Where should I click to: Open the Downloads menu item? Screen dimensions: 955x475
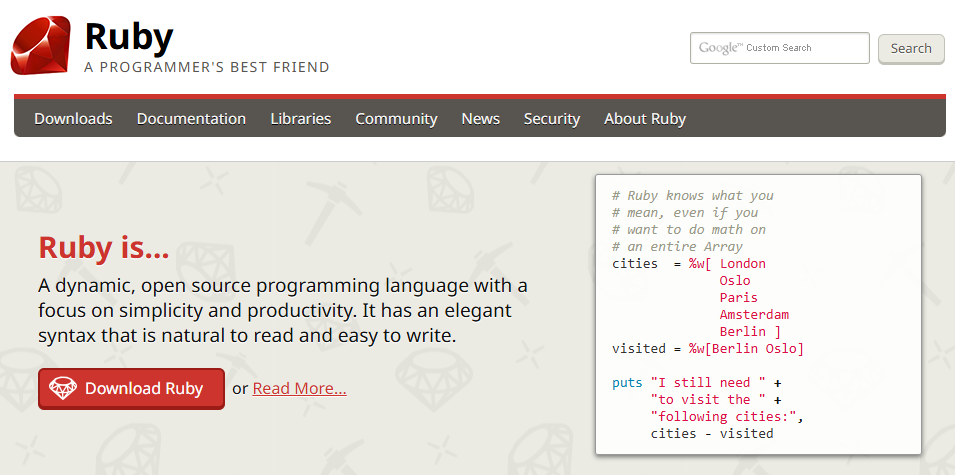[x=73, y=119]
